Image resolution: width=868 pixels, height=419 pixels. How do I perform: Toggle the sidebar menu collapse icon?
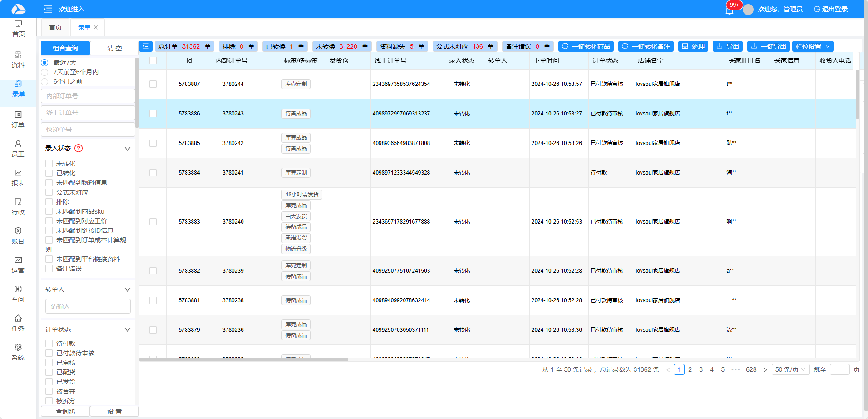[x=47, y=9]
